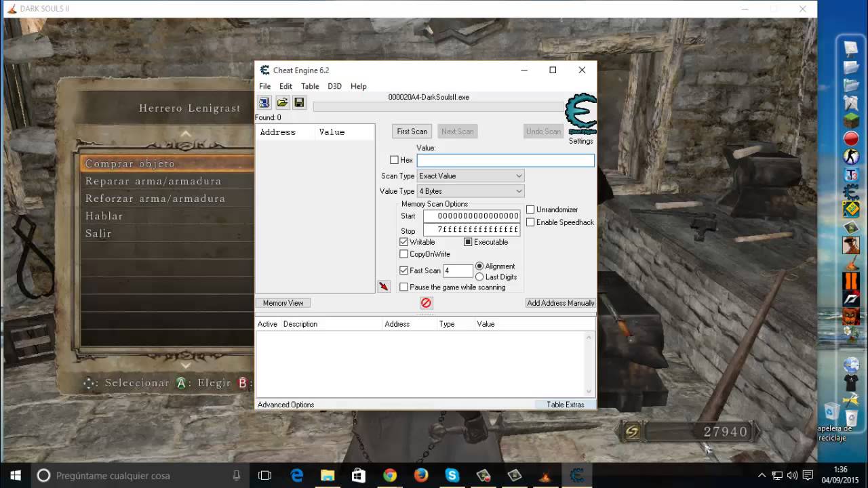868x488 pixels.
Task: Toggle the Writable checkbox
Action: [x=404, y=242]
